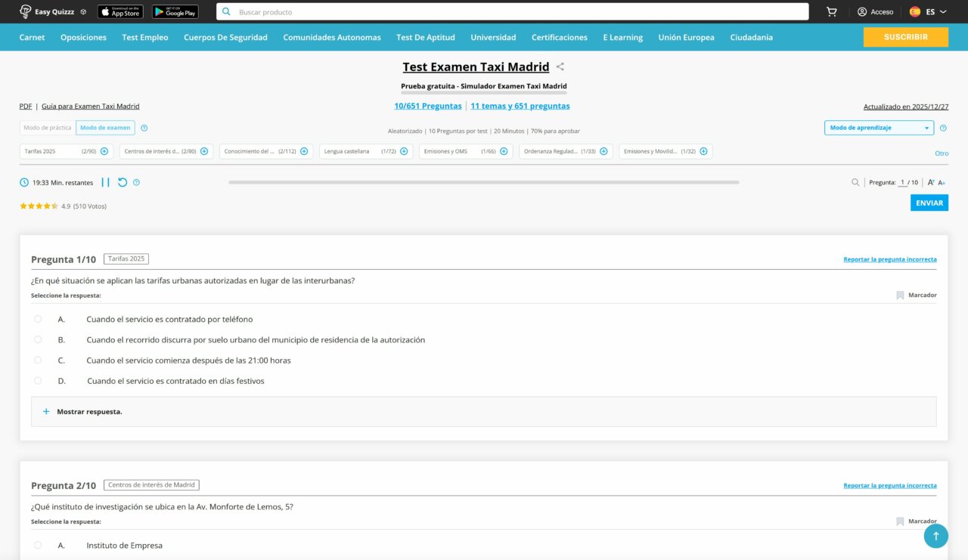The image size is (968, 560).
Task: Open the Modo de aprendizaje dropdown
Action: (x=879, y=128)
